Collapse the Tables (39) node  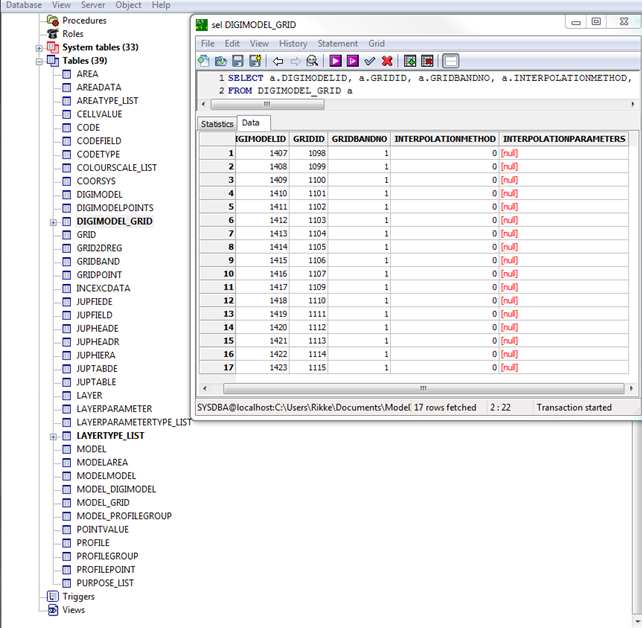(39, 62)
